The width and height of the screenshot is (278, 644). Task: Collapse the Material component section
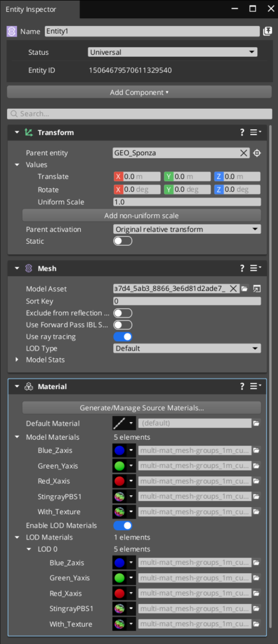[17, 387]
